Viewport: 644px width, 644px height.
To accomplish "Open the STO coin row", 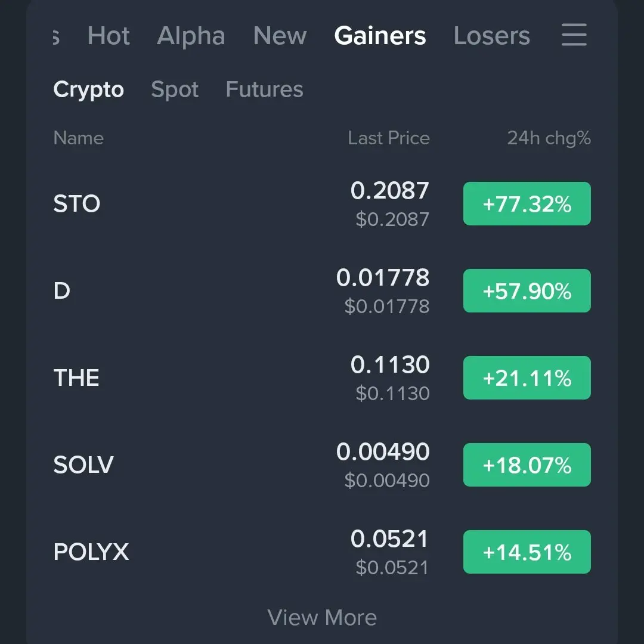I will [77, 204].
